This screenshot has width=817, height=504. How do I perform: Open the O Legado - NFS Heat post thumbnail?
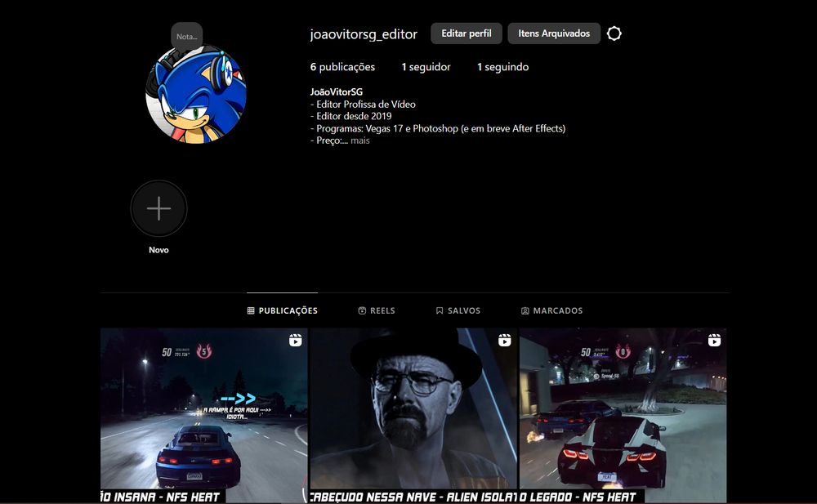tap(623, 416)
